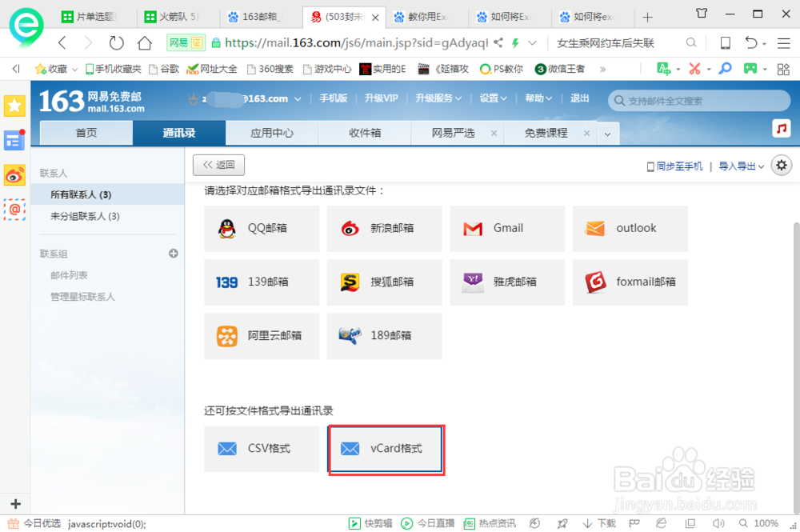Choose Gmail export format
The width and height of the screenshot is (800, 532).
click(x=507, y=229)
